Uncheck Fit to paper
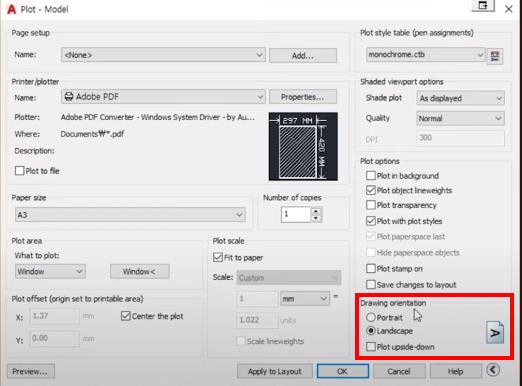 tap(218, 257)
